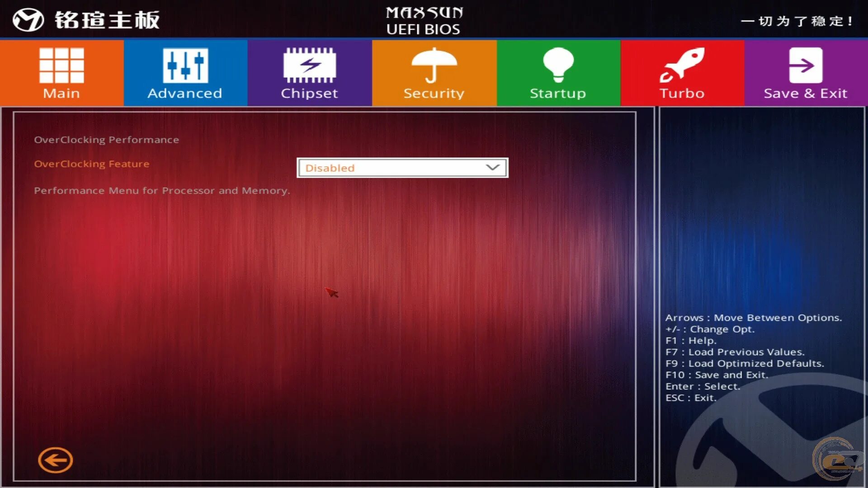Click the dropdown chevron beside Disabled

492,168
